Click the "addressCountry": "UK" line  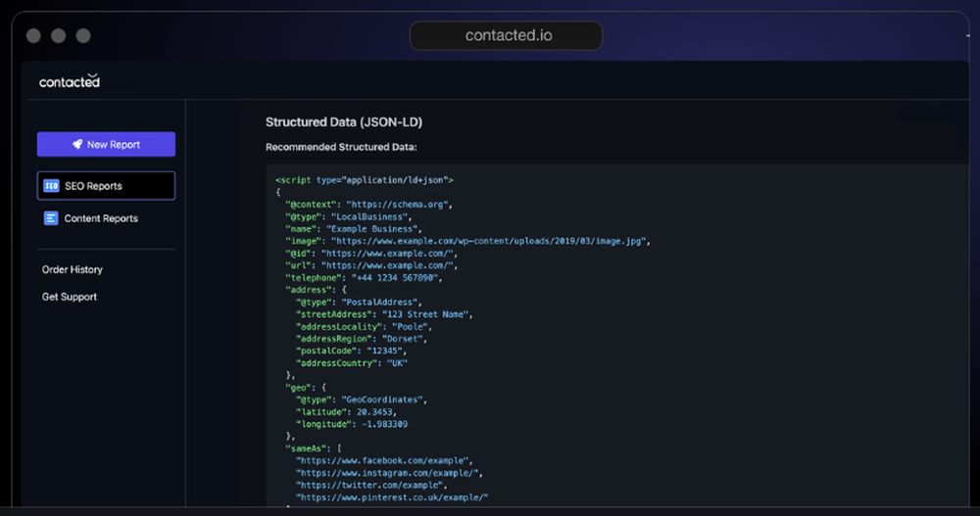(x=351, y=363)
